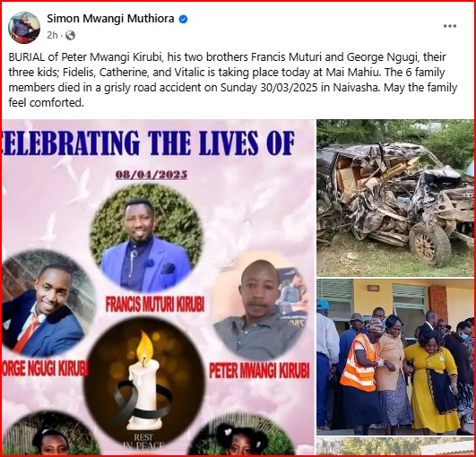Click the PETER MWANGI KIRUBI name caption
The image size is (476, 457).
click(259, 370)
